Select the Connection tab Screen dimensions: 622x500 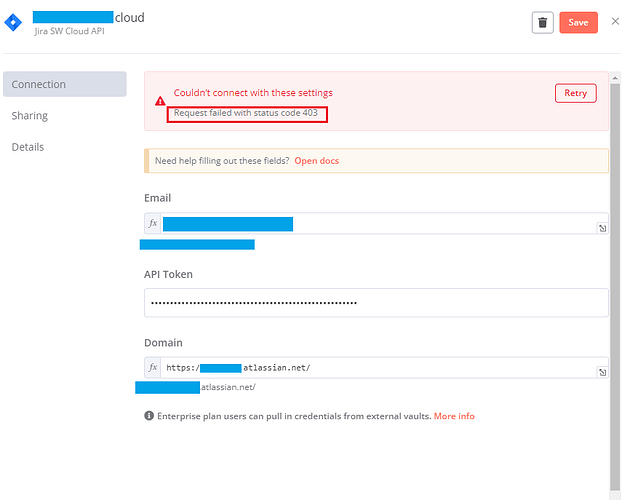point(65,84)
